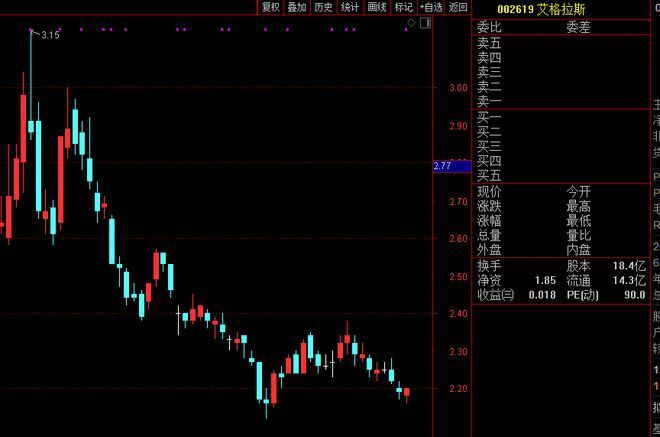
Task: Select the 买五 order row
Action: tap(561, 176)
